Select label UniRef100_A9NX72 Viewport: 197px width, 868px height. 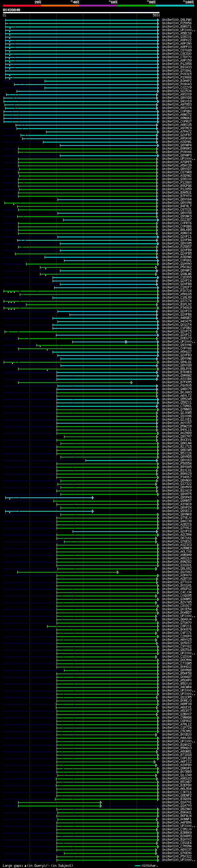pyautogui.click(x=176, y=115)
